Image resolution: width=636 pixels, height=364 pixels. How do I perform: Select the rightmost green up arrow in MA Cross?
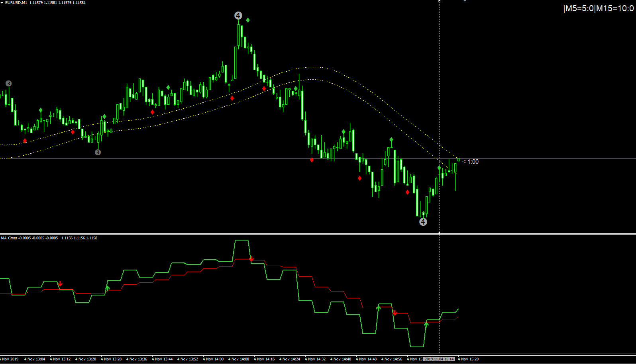point(426,325)
